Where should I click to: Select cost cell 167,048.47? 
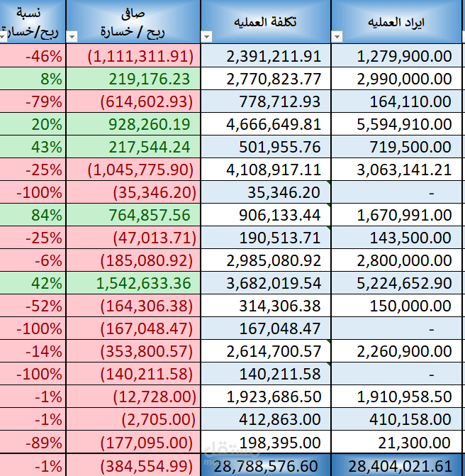(x=266, y=328)
